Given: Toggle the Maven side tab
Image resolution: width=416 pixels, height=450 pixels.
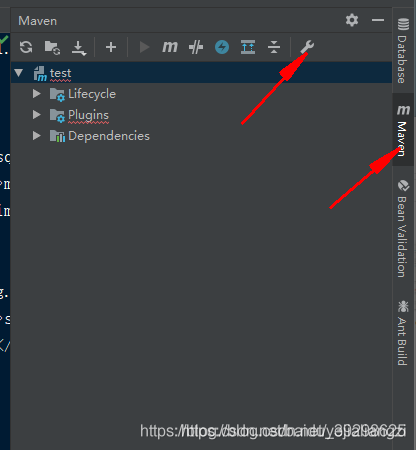Looking at the screenshot, I should click(403, 130).
